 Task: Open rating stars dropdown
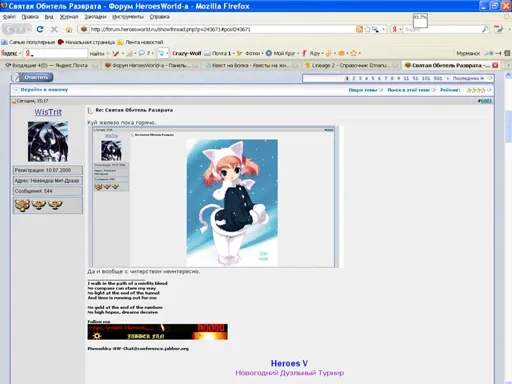click(479, 90)
